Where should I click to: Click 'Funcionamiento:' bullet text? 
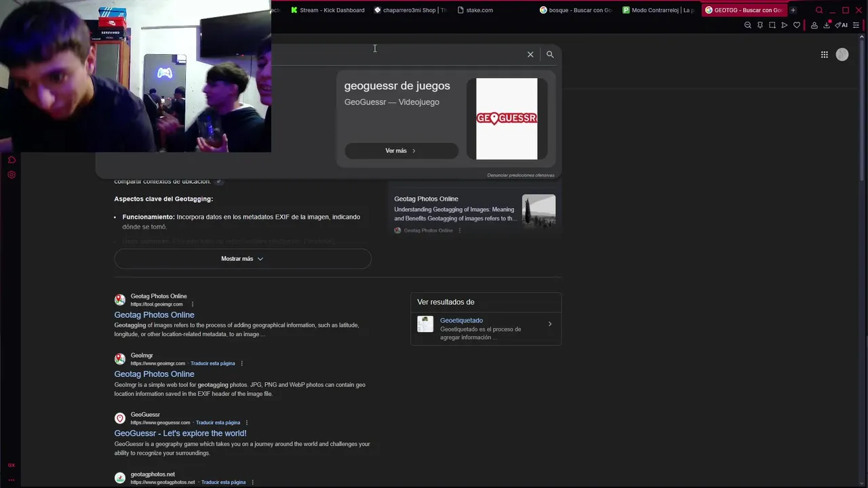pyautogui.click(x=149, y=217)
